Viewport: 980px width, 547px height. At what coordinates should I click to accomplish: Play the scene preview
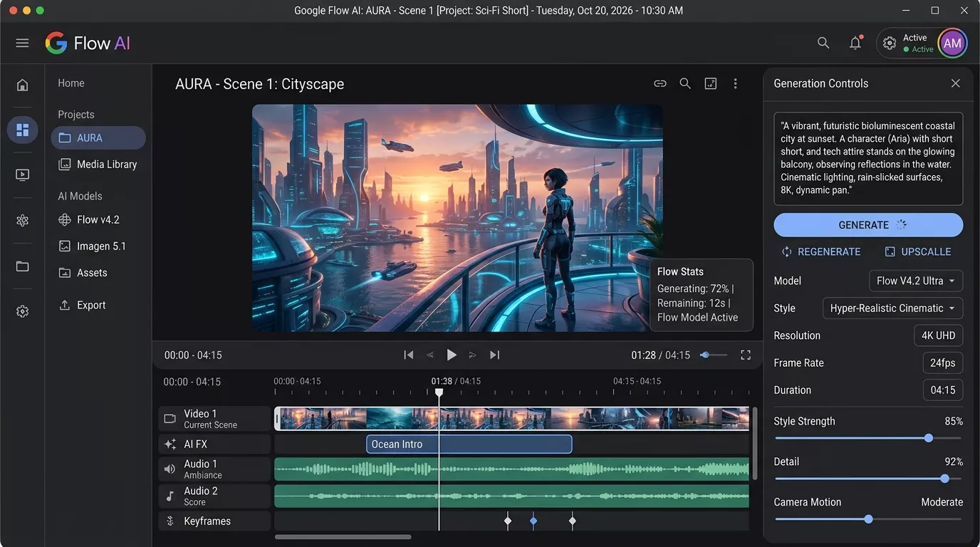pos(452,355)
